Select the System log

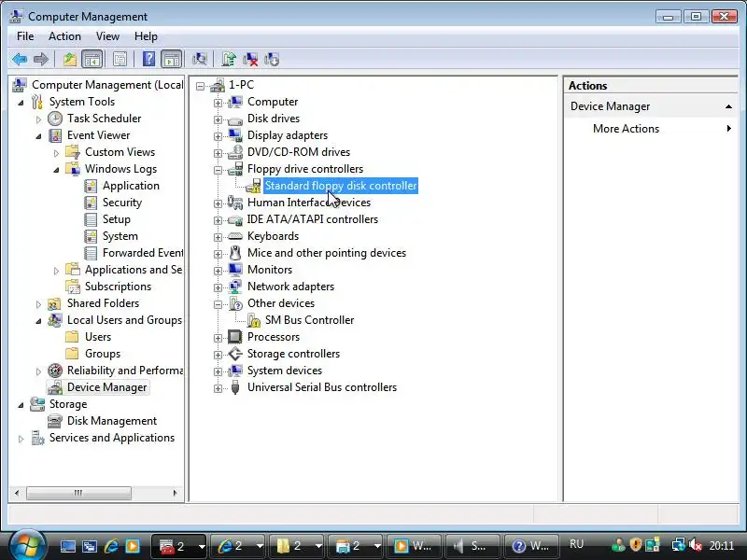[120, 236]
